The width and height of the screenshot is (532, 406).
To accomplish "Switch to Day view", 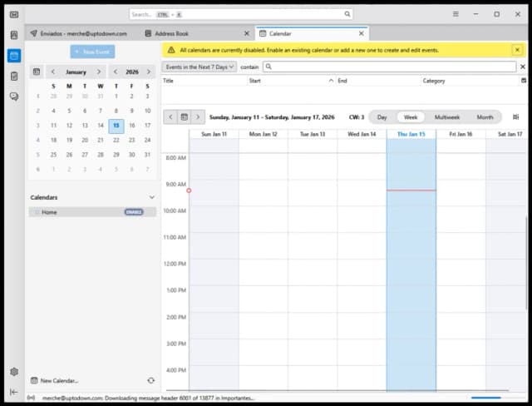I will (x=382, y=117).
